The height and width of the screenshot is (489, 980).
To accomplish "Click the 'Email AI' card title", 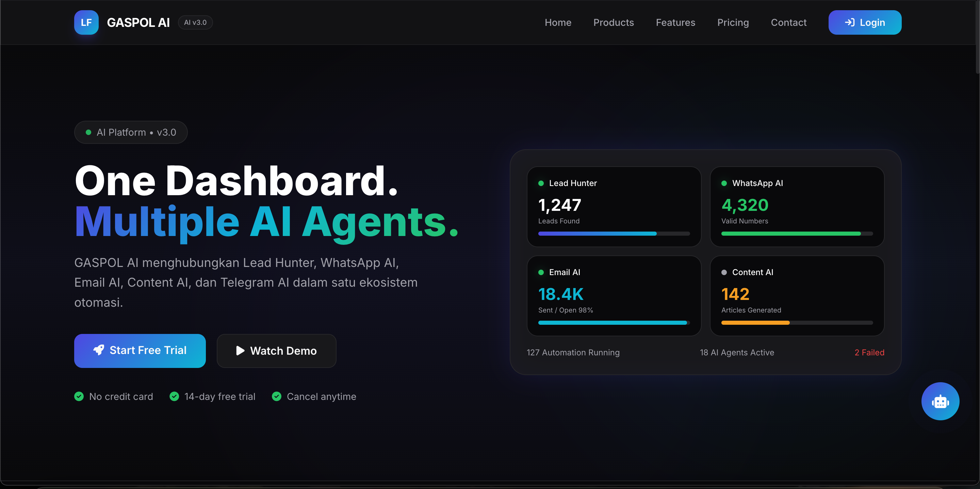I will [x=565, y=272].
